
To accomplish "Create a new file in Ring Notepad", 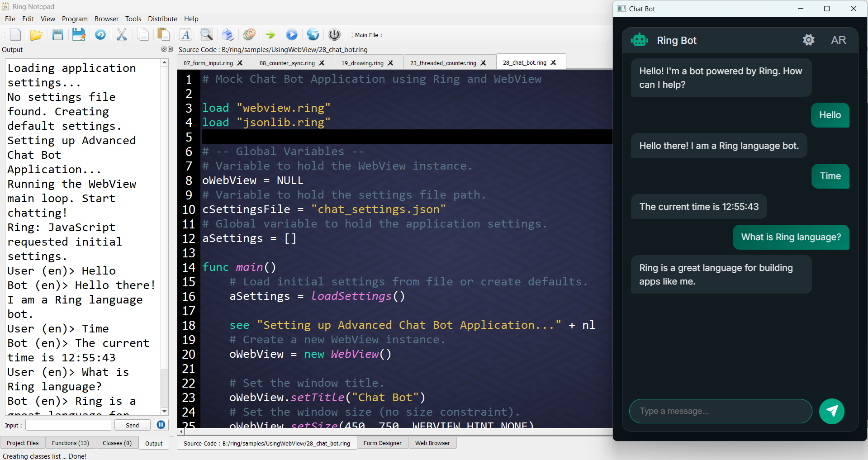I will (x=15, y=34).
